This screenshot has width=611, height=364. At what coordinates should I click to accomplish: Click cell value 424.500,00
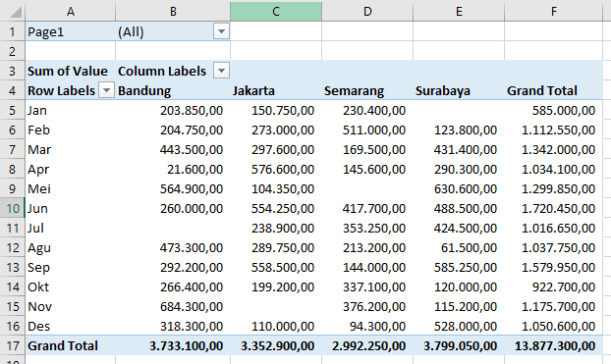(x=466, y=228)
